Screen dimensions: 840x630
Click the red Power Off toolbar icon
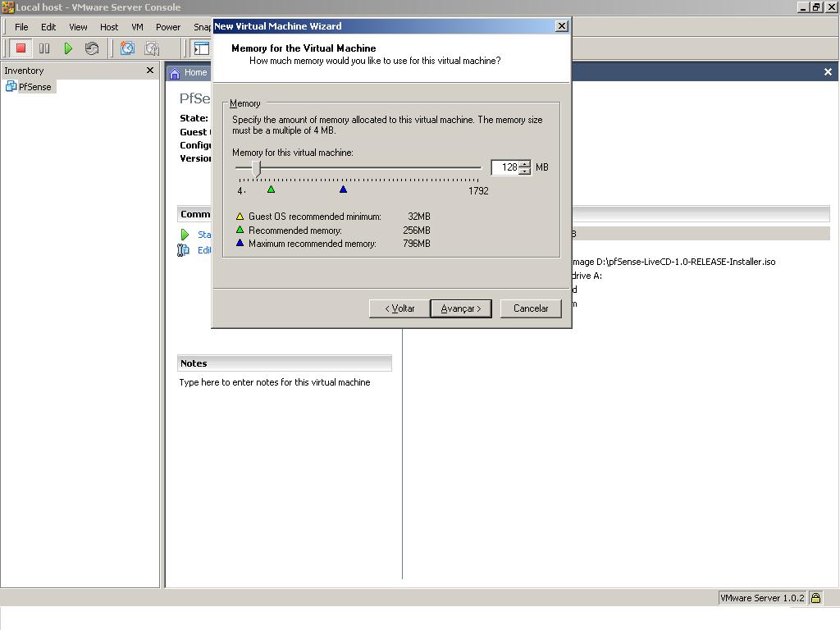21,48
